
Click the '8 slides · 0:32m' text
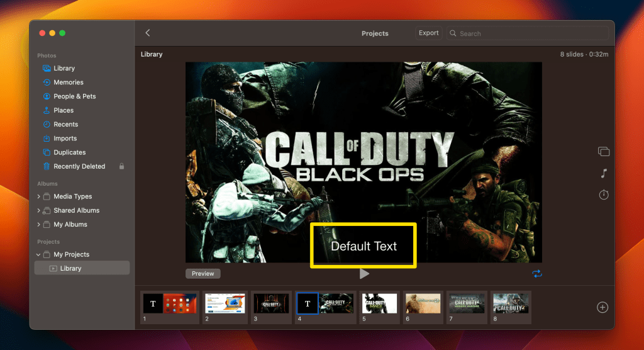pos(584,54)
